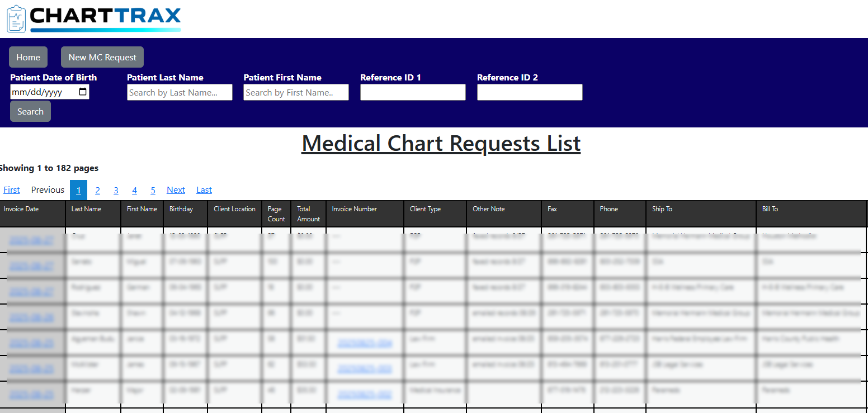Click the Previous pagination item
Screen dimensions: 868x413
point(48,190)
